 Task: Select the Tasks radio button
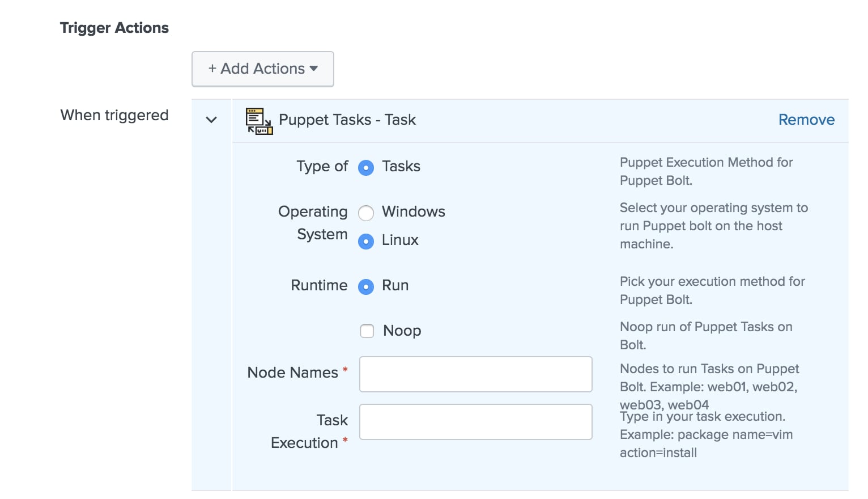click(366, 168)
